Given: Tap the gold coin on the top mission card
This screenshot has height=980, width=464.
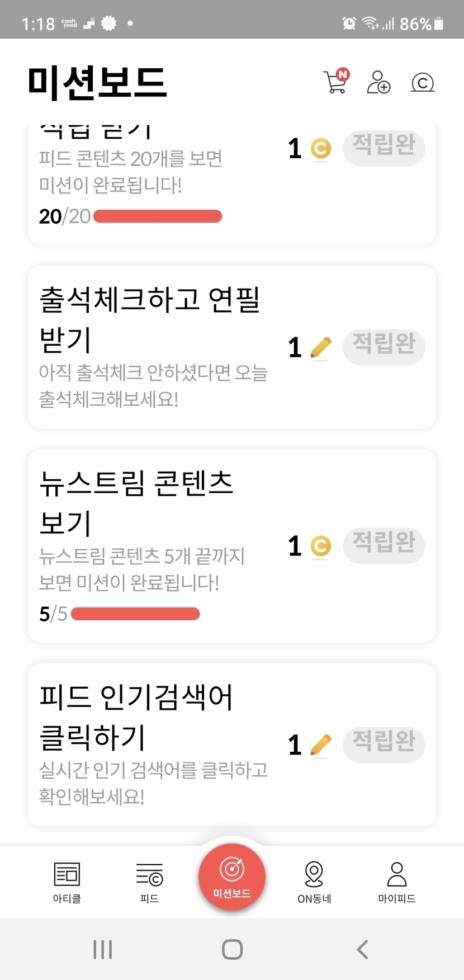Looking at the screenshot, I should (x=321, y=149).
